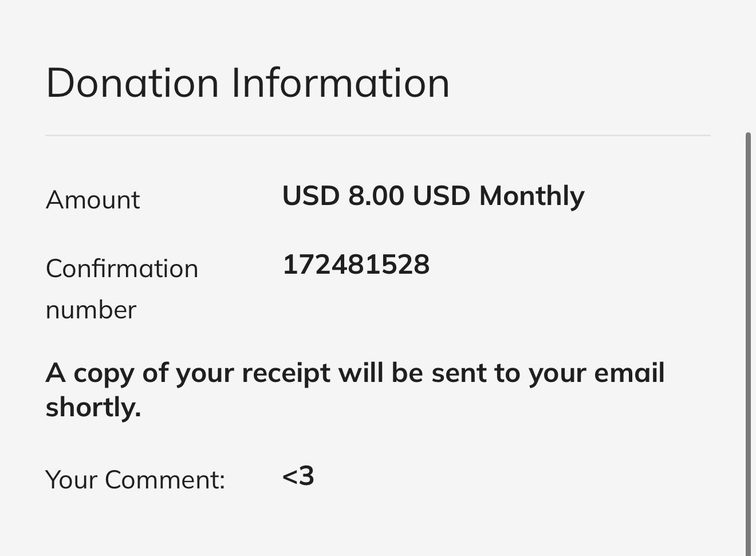756x556 pixels.
Task: Click the Confirmation label text
Action: tap(122, 268)
